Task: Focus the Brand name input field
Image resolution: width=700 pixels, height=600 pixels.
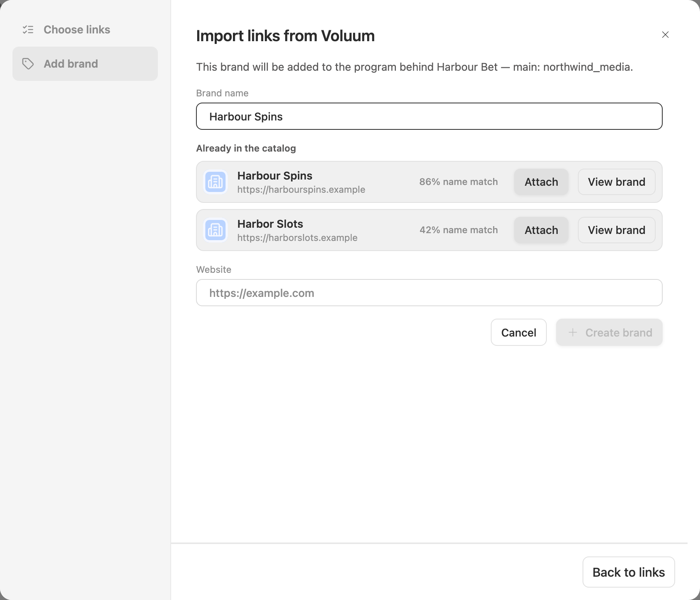Action: tap(429, 116)
